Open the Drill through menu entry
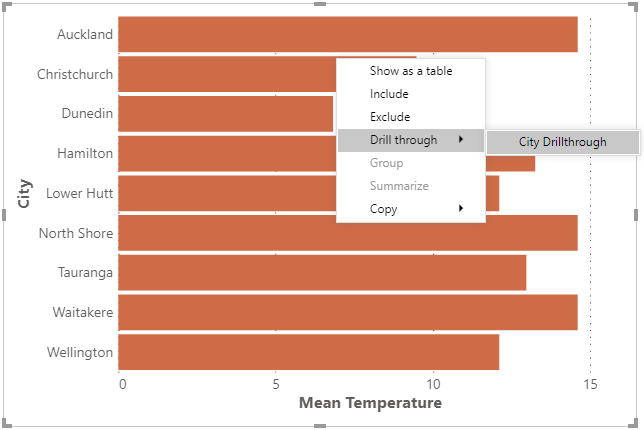The height and width of the screenshot is (430, 644). tap(411, 140)
